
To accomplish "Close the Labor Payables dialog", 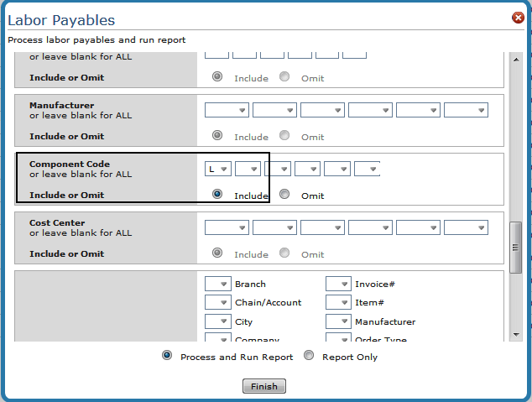I will pos(518,18).
